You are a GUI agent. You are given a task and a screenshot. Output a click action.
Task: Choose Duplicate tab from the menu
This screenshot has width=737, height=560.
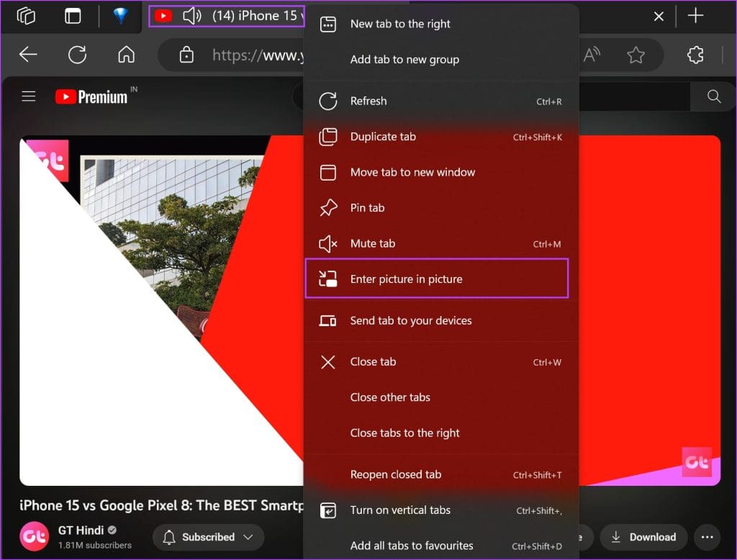click(383, 137)
